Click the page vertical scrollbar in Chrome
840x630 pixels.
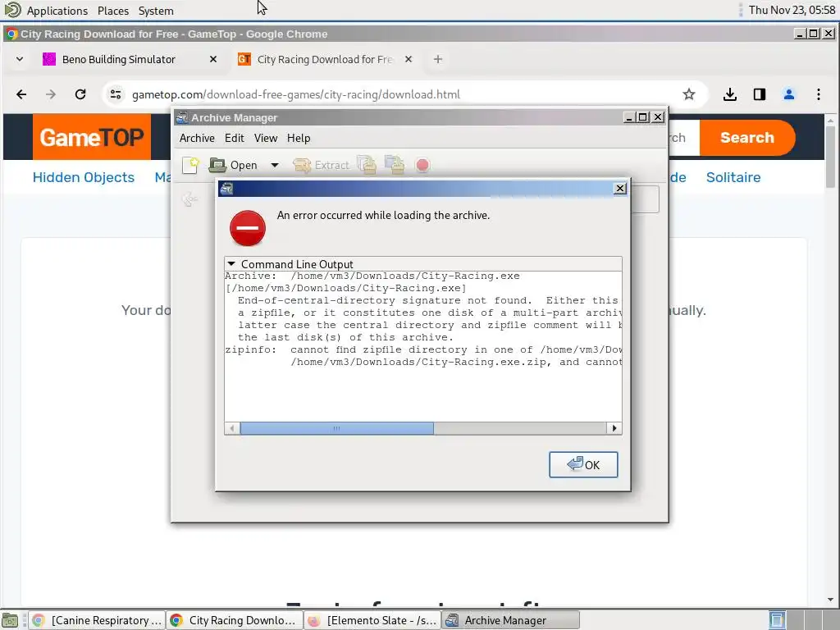click(830, 156)
